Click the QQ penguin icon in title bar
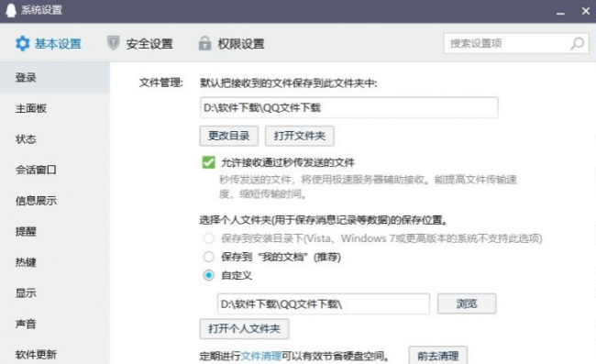Image resolution: width=596 pixels, height=364 pixels. point(11,10)
